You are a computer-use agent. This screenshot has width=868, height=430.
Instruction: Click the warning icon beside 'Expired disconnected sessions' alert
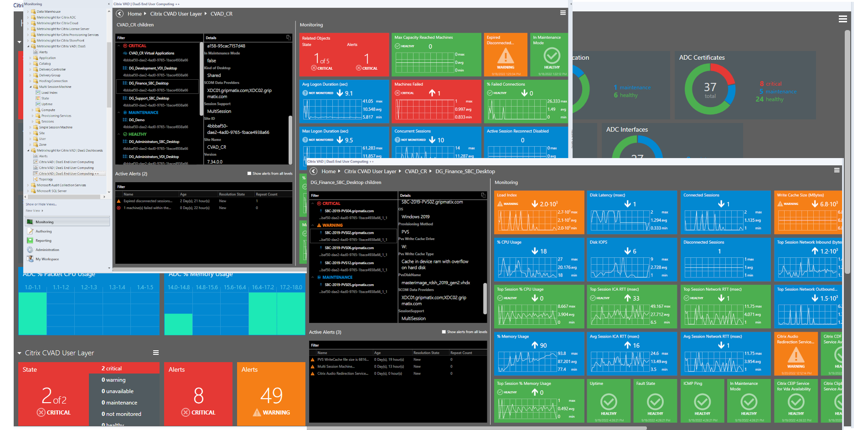pyautogui.click(x=119, y=201)
